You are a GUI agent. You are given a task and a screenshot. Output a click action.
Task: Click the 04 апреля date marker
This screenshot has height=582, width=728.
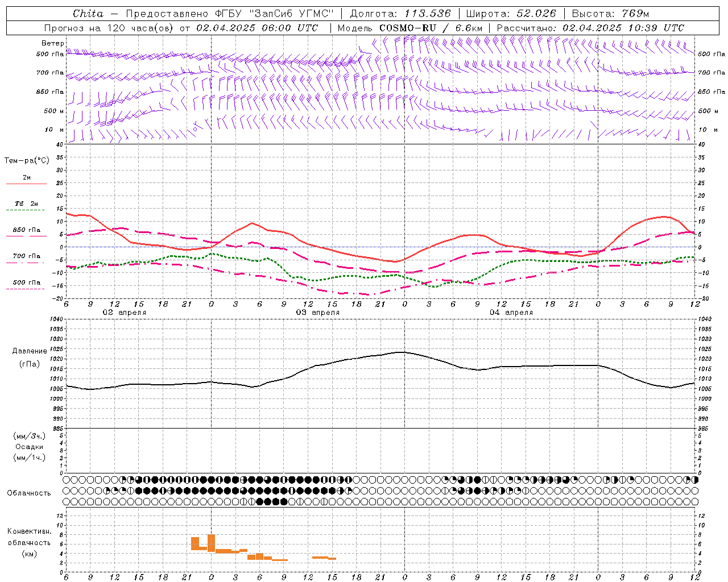(511, 313)
